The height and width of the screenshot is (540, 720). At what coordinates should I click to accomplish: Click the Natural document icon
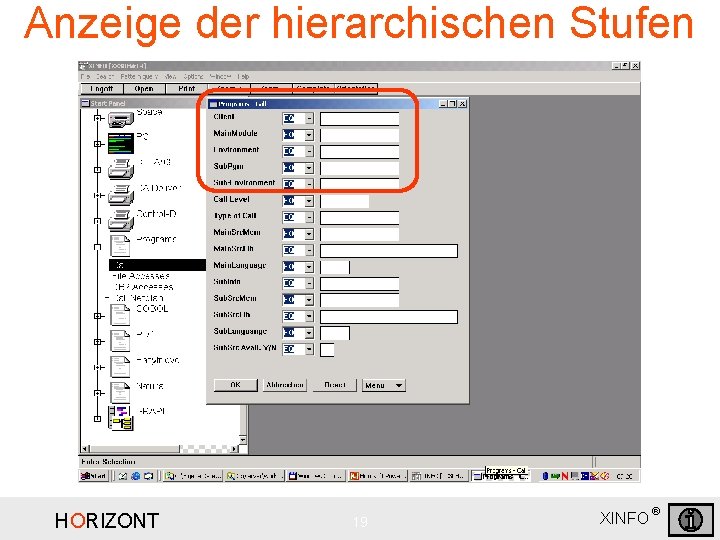120,393
